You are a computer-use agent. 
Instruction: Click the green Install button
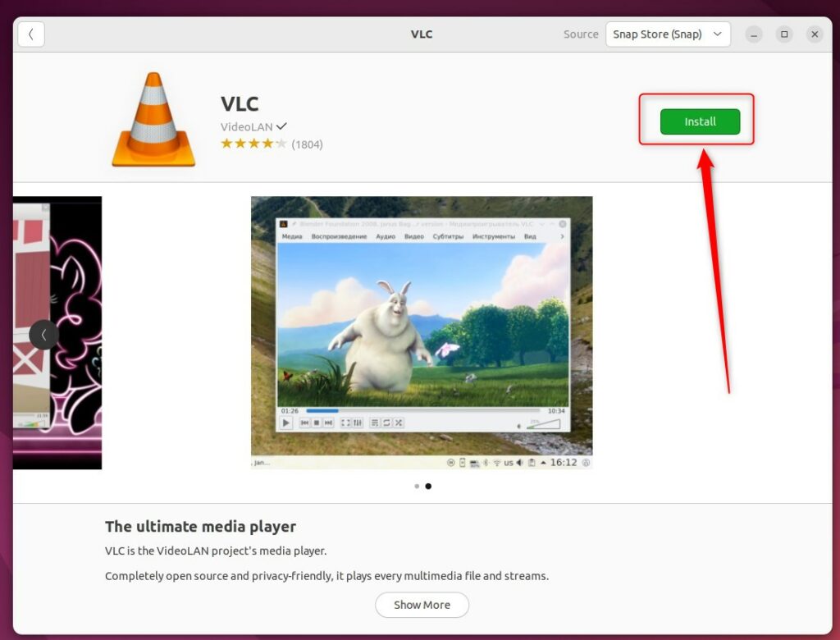tap(700, 121)
